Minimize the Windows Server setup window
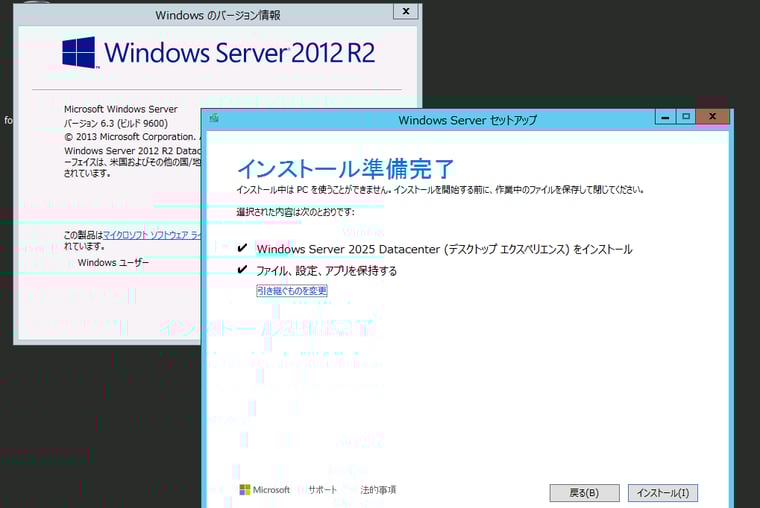The width and height of the screenshot is (760, 508). 665,117
